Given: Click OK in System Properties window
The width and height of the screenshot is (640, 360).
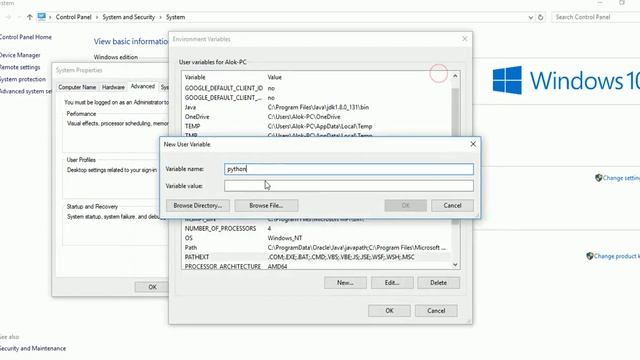Looking at the screenshot, I should coord(152,287).
